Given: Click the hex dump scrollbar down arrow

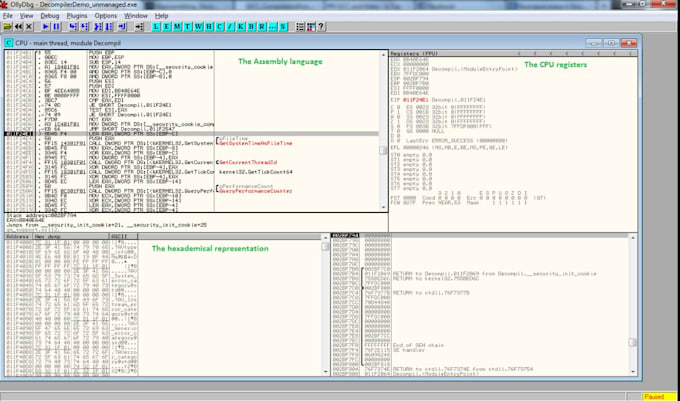Looking at the screenshot, I should 326,372.
